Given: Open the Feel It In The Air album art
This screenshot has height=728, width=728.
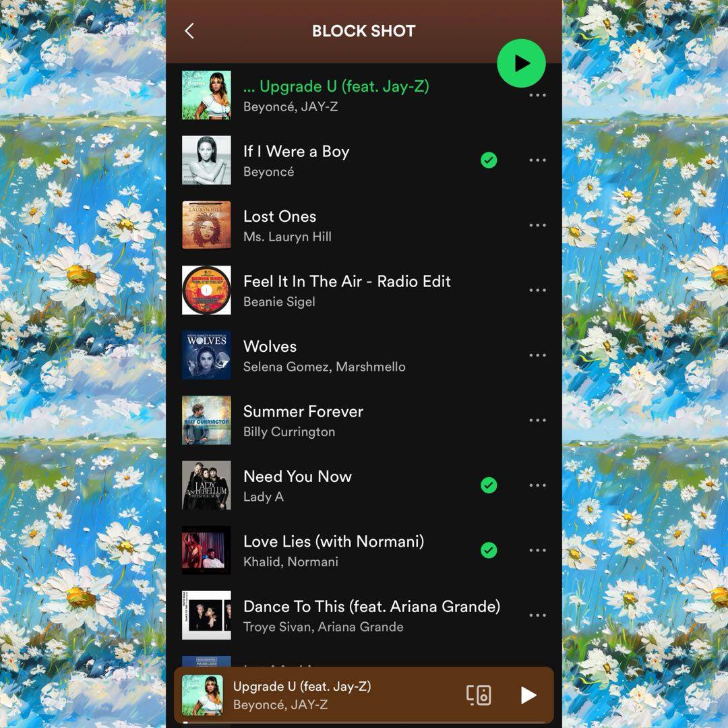Looking at the screenshot, I should click(206, 290).
